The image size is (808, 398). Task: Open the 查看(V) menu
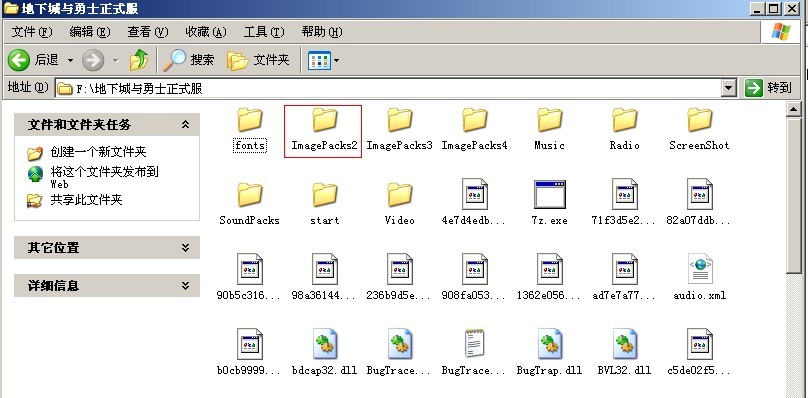point(148,32)
